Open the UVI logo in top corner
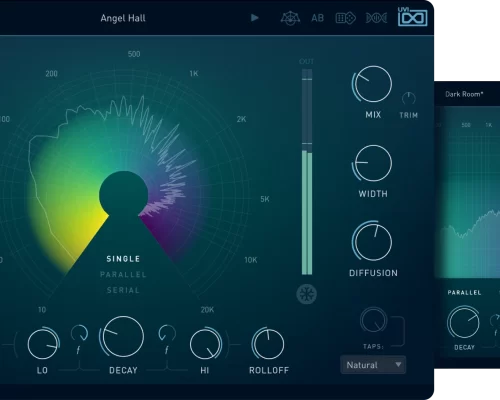 pos(412,17)
